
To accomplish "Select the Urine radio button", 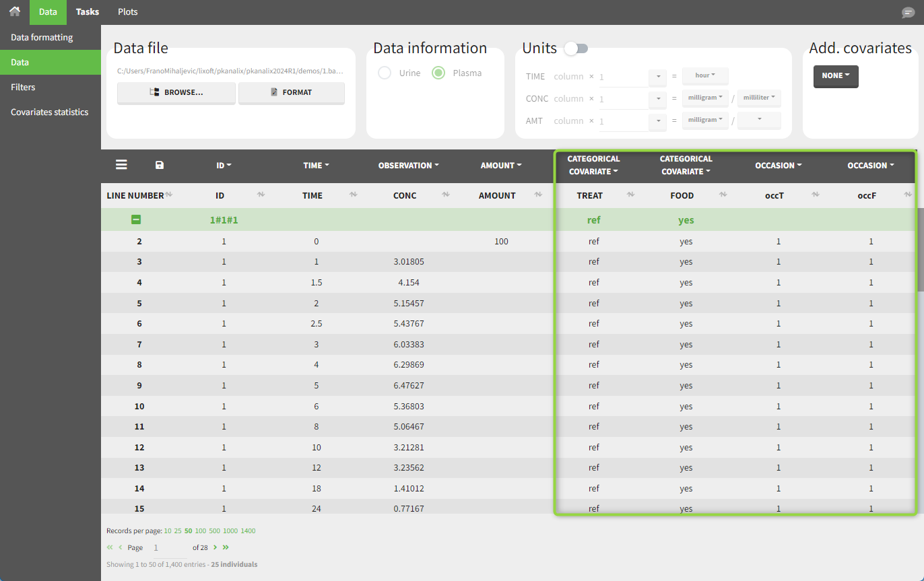I will pos(385,73).
